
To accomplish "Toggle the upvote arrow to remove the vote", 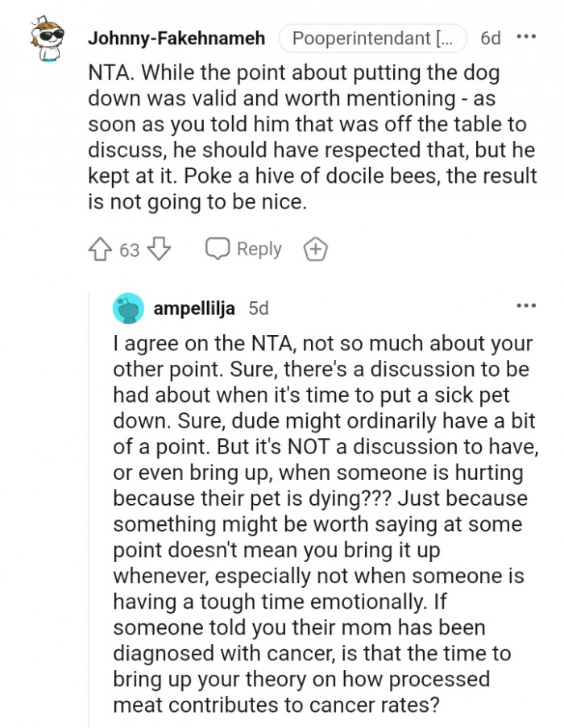I will tap(99, 250).
